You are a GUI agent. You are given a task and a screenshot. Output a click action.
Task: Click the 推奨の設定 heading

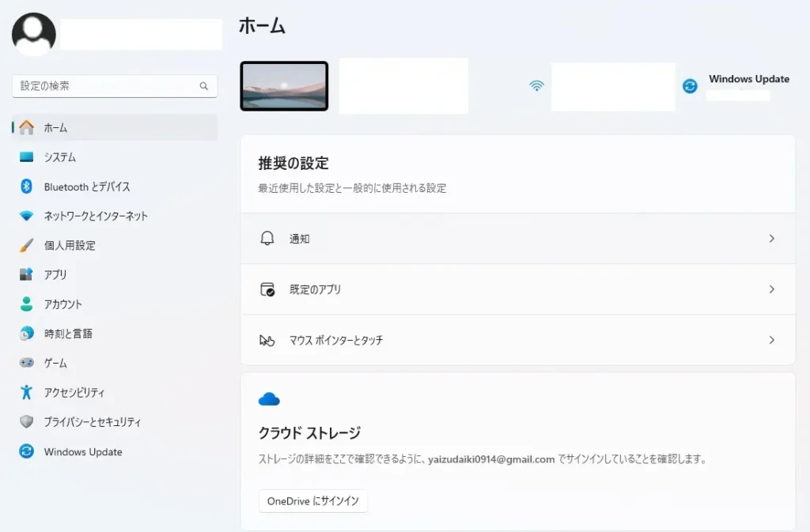point(293,163)
